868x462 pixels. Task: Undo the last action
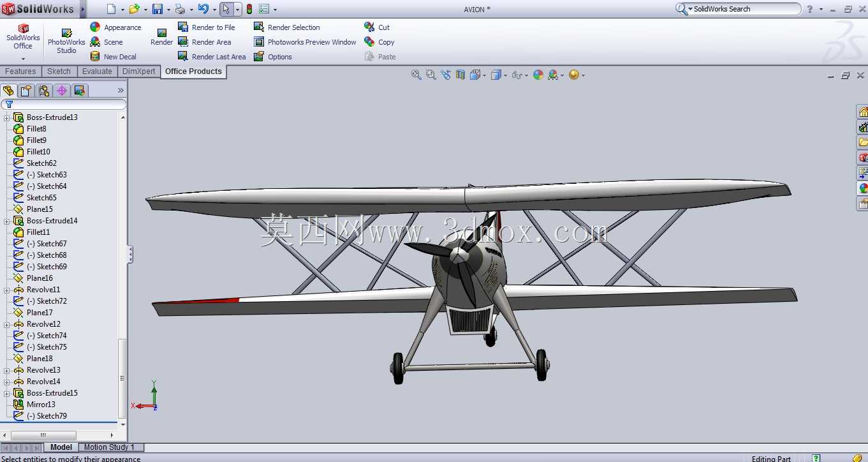click(203, 9)
